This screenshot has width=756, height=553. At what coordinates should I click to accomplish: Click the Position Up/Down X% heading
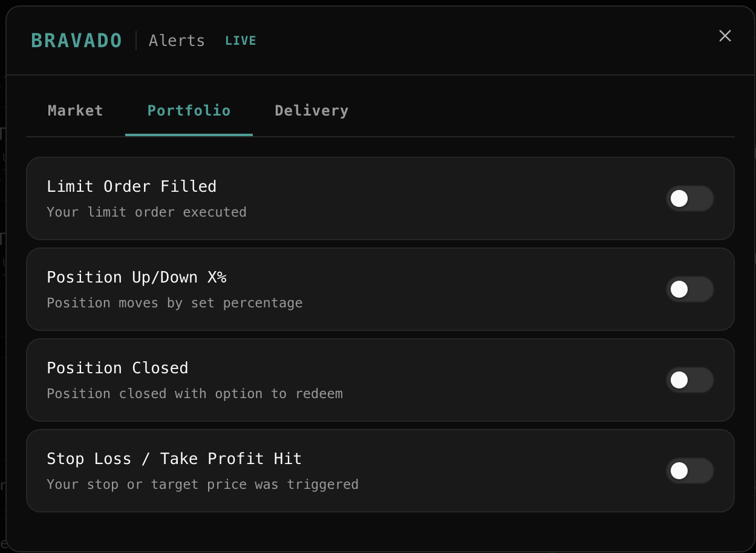[x=137, y=277]
